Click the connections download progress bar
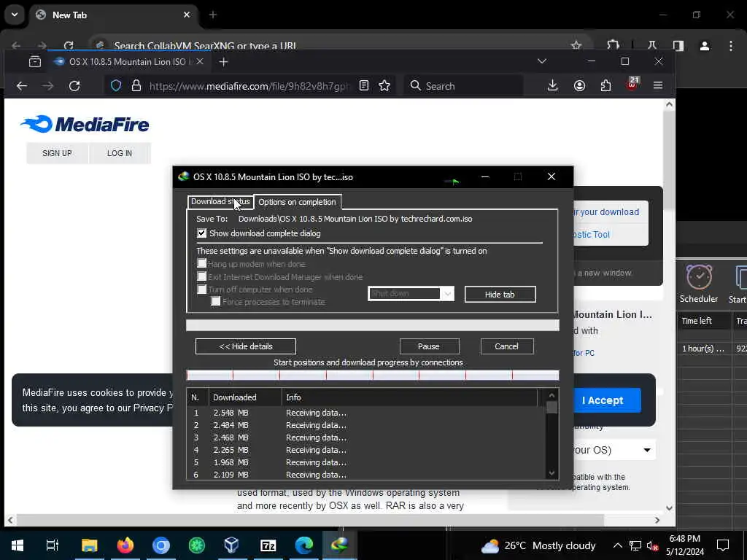Screen dimensions: 747x560 [x=373, y=376]
